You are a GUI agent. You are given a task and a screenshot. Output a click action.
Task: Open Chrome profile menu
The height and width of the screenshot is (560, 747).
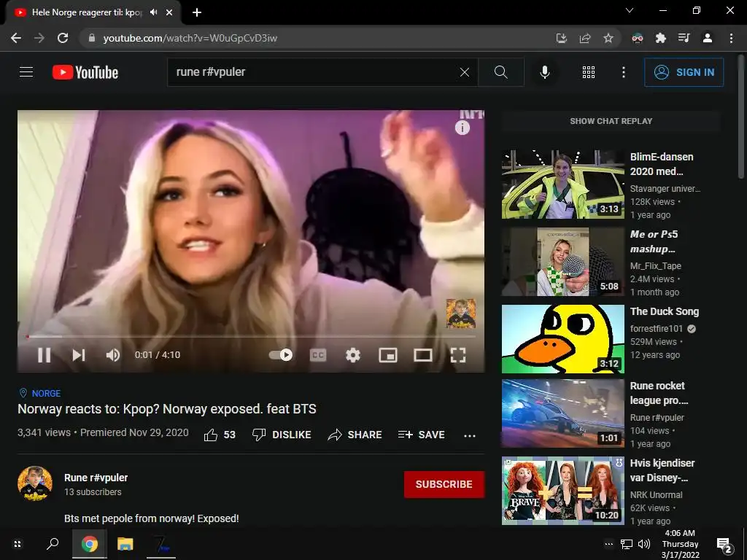point(708,38)
